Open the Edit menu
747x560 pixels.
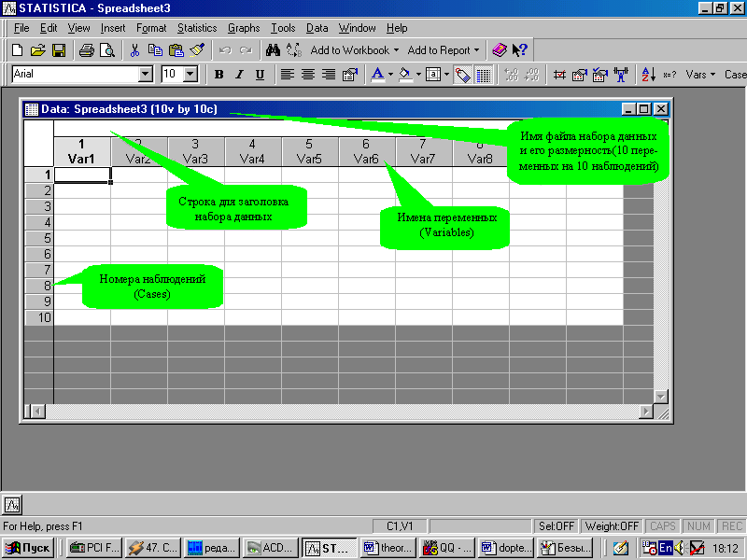click(49, 28)
